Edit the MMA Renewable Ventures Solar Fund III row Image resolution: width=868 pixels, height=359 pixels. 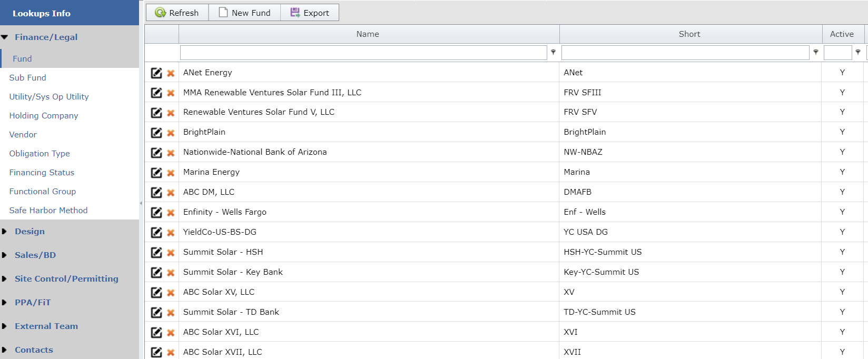[x=156, y=93]
